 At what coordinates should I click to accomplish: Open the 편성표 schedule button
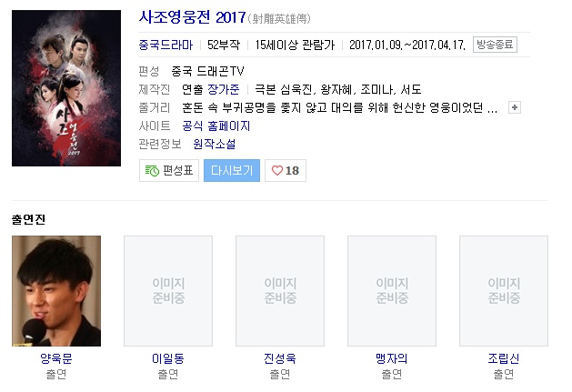pyautogui.click(x=169, y=170)
